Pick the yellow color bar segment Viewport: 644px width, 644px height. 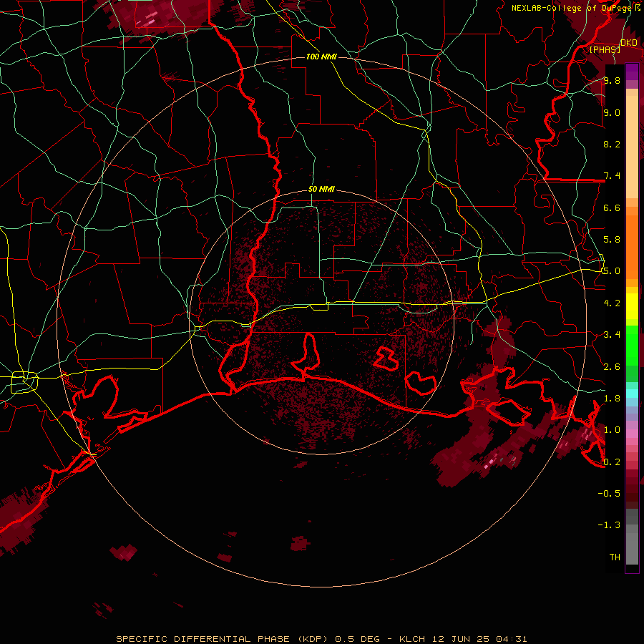pos(632,306)
